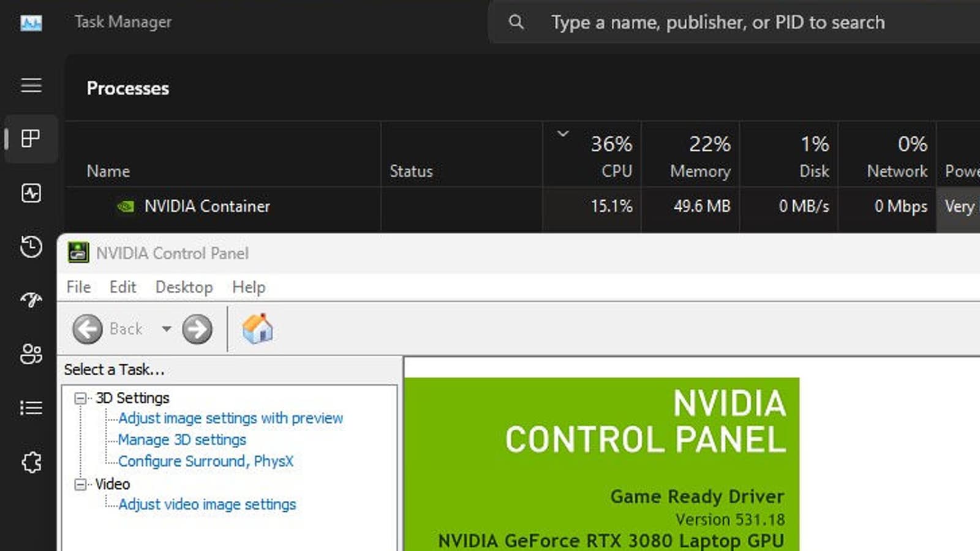Go forward in NVIDIA Control Panel

(197, 329)
